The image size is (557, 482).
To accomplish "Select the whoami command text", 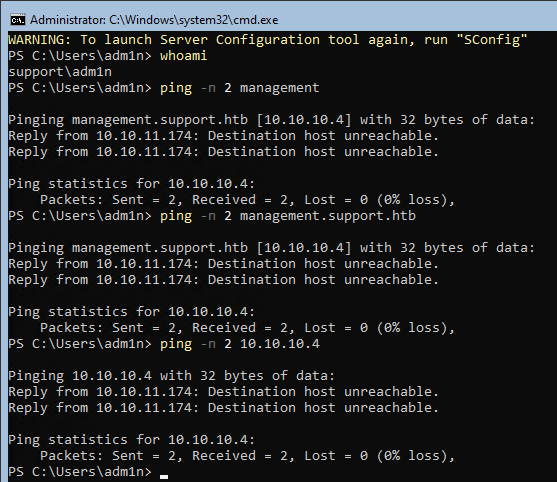I will pos(183,56).
